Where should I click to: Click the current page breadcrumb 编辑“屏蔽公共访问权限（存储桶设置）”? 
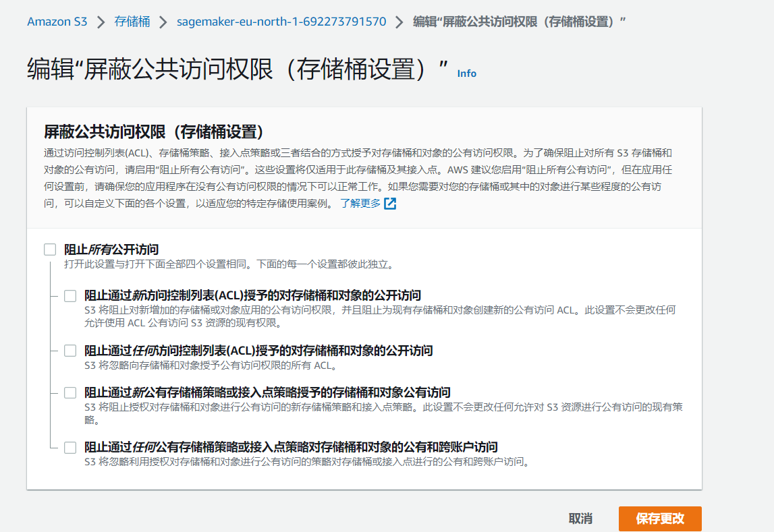point(520,22)
